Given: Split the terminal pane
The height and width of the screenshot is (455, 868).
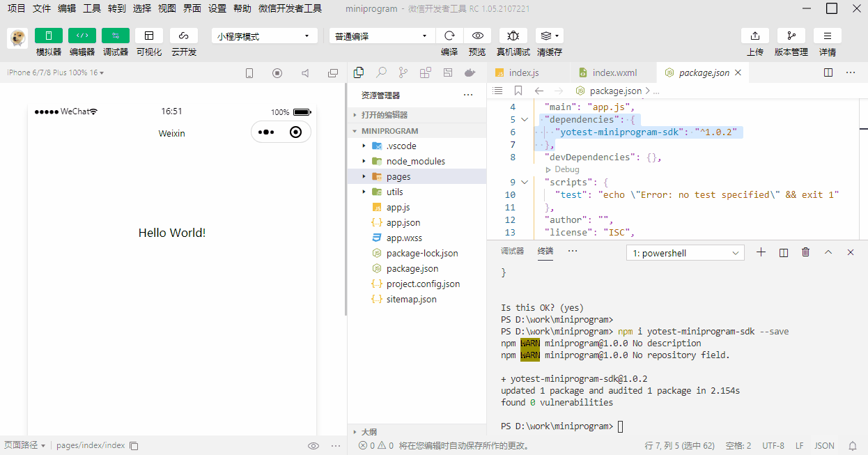Looking at the screenshot, I should point(784,252).
